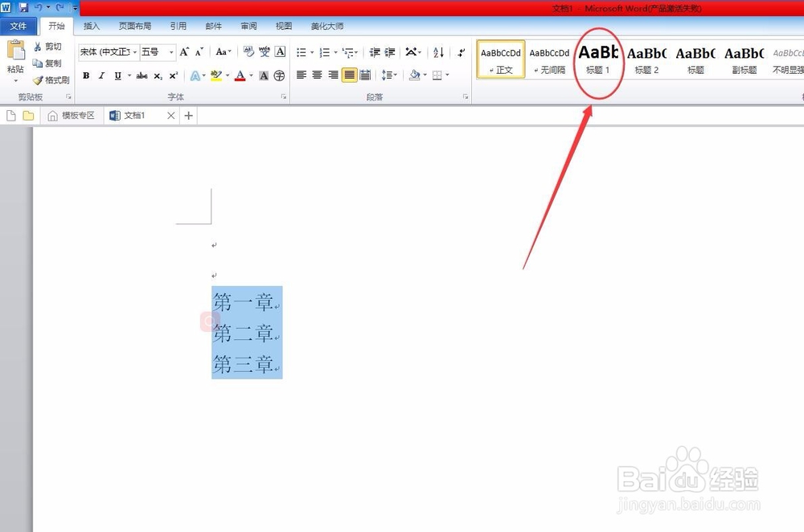The height and width of the screenshot is (532, 804).
Task: Open the Change Case (Aa) dropdown
Action: click(x=224, y=51)
